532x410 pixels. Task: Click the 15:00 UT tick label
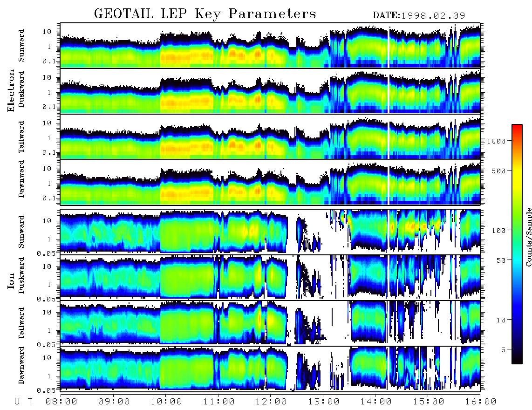429,402
